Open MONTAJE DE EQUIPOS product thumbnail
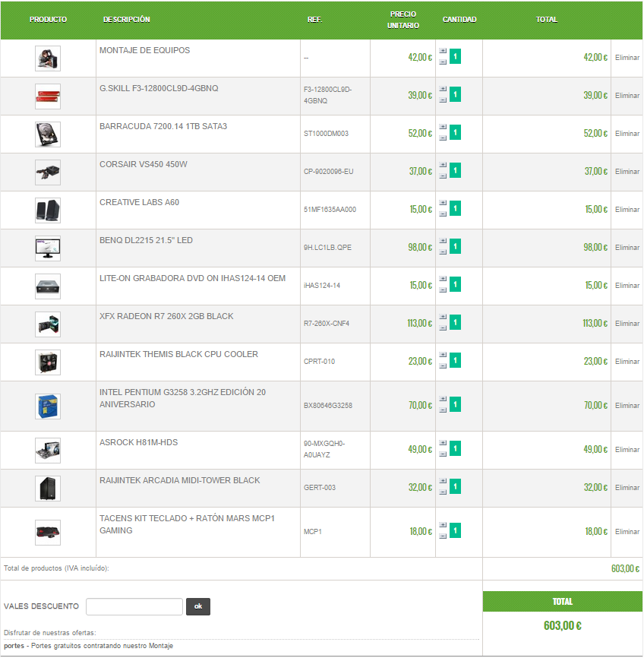 48,59
